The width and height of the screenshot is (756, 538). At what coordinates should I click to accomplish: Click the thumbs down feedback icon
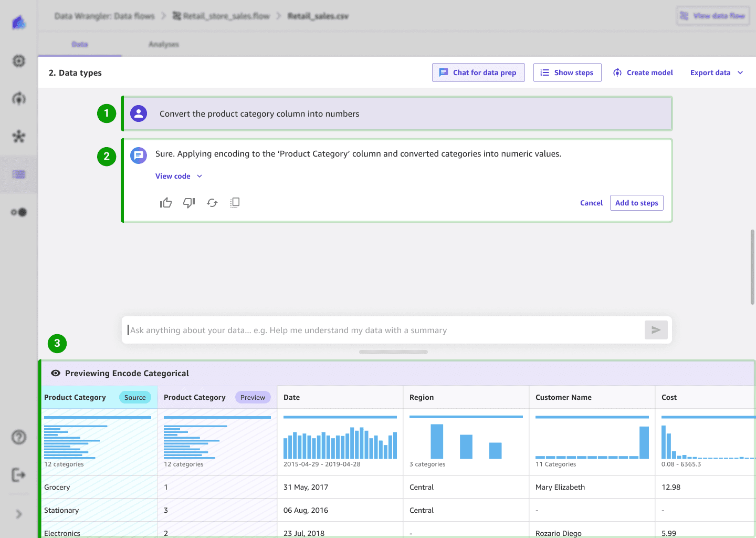point(189,203)
